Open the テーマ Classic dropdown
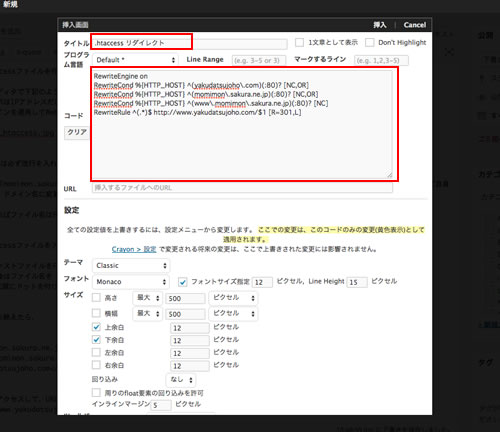 (131, 266)
